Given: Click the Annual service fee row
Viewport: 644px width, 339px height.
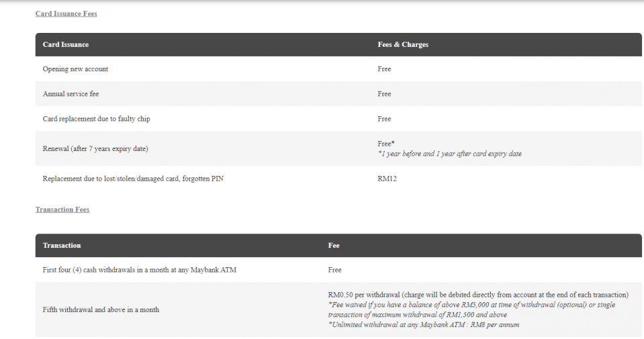Looking at the screenshot, I should point(338,94).
